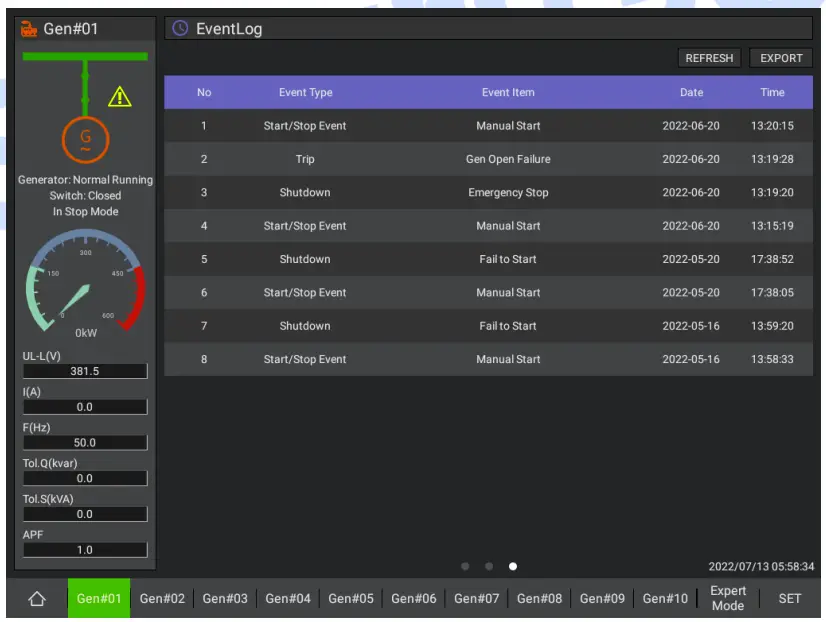Click the orange generator icon beside Gen#01 title
826x622 pixels.
(28, 28)
